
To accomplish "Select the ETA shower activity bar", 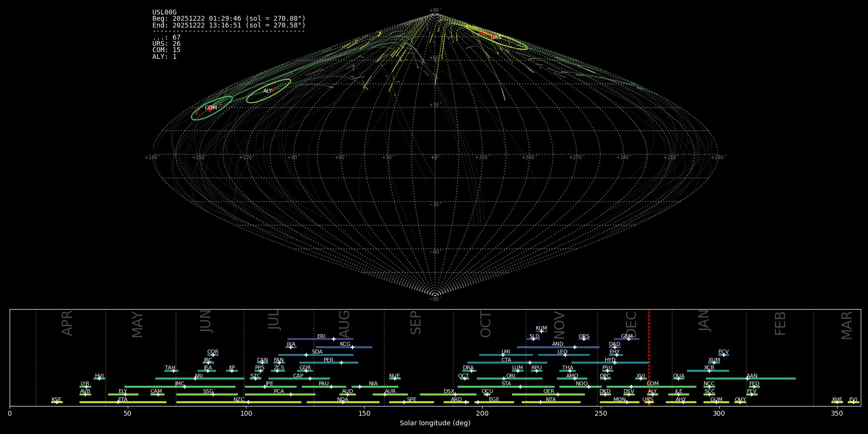I will coord(123,402).
